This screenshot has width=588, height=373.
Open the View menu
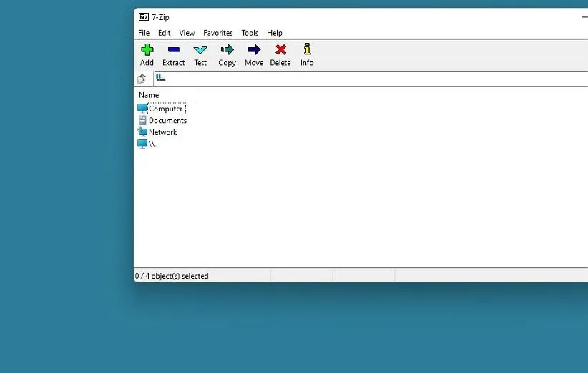tap(187, 33)
